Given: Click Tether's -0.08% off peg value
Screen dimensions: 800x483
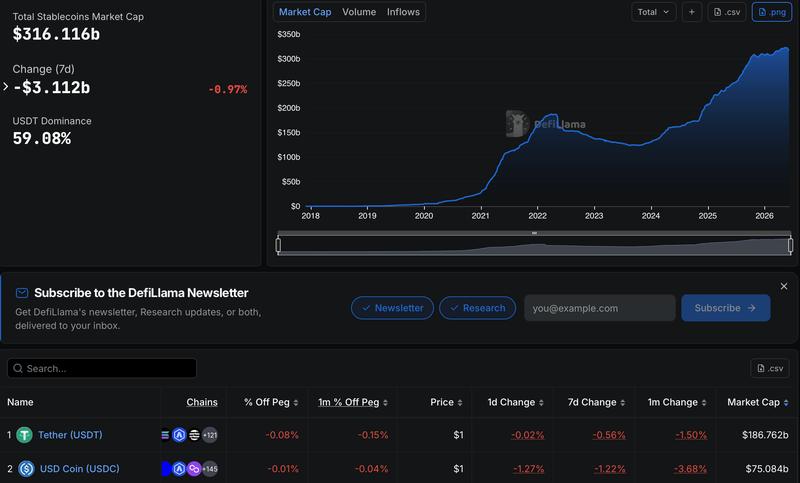Looking at the screenshot, I should click(x=282, y=435).
